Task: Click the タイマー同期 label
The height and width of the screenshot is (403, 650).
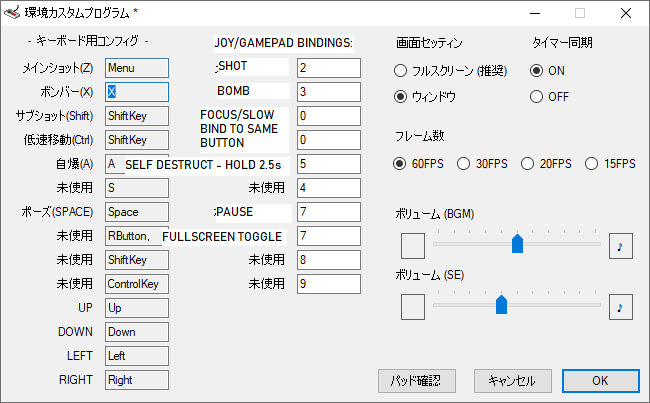Action: click(x=562, y=43)
